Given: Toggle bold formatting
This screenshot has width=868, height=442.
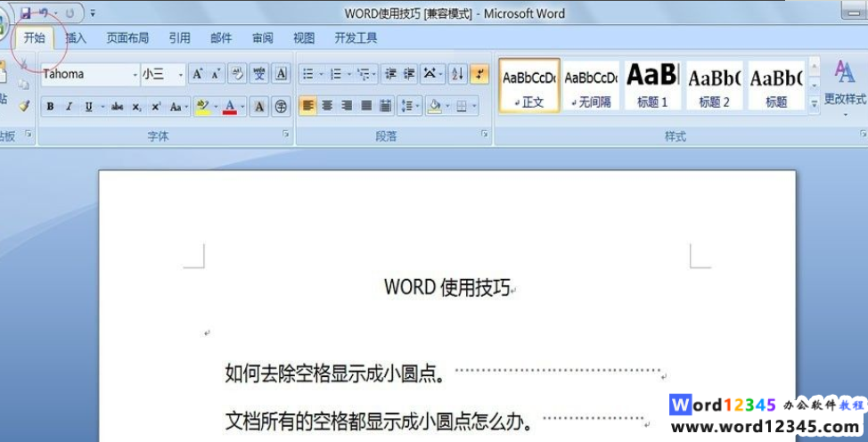Looking at the screenshot, I should point(51,107).
